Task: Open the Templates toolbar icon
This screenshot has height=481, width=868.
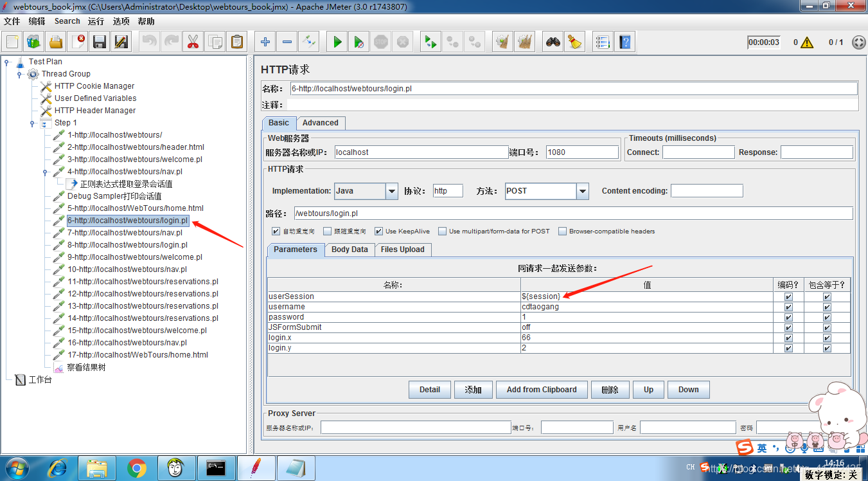Action: tap(34, 42)
